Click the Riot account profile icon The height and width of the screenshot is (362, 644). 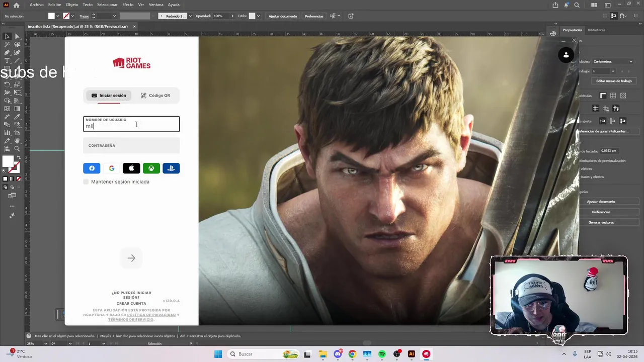point(566,55)
